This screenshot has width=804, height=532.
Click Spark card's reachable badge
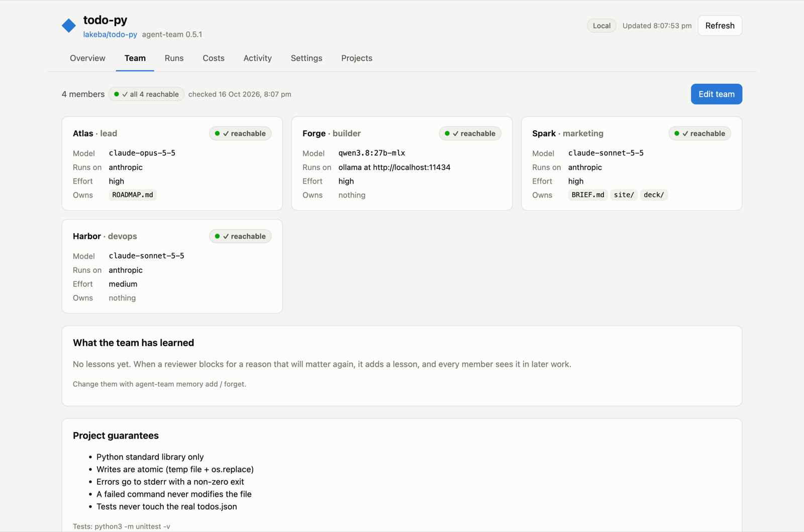coord(699,134)
